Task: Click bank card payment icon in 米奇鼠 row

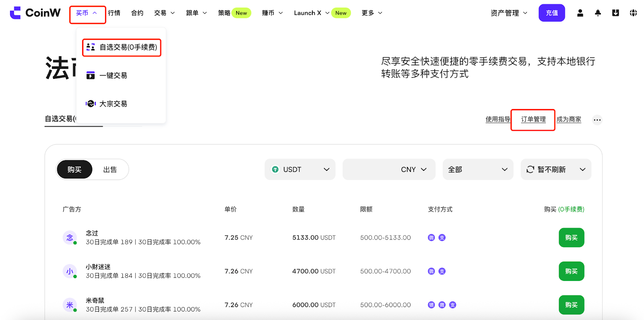Action: click(x=431, y=305)
